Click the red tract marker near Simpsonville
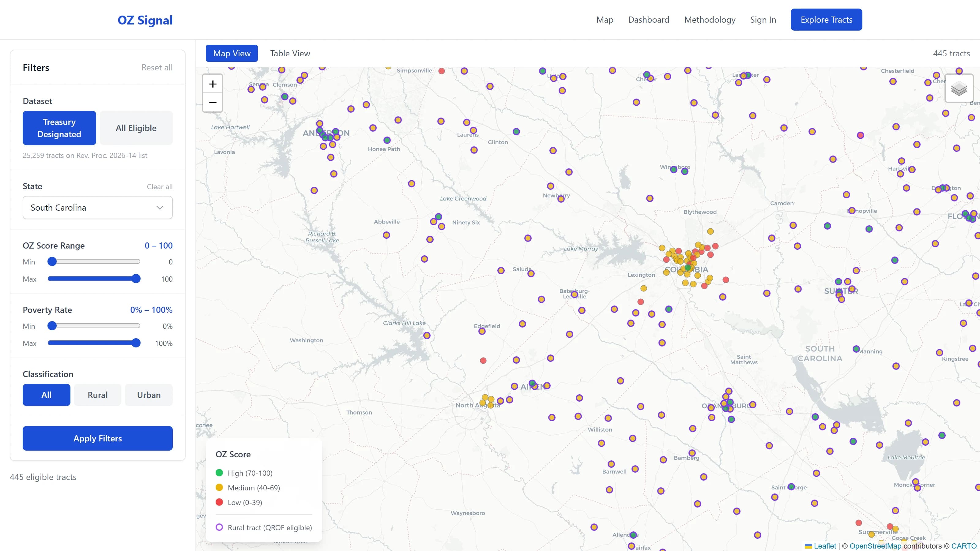This screenshot has height=551, width=980. pos(442,71)
